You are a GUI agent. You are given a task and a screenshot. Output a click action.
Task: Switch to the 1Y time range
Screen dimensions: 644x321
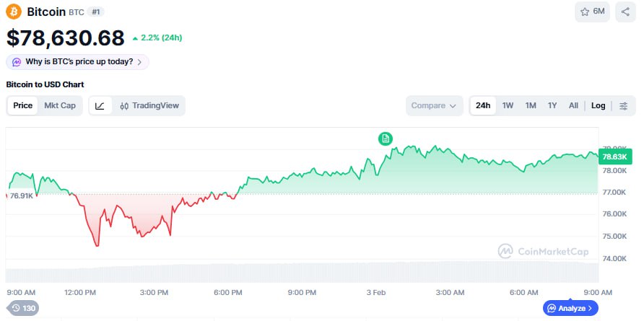tap(552, 105)
